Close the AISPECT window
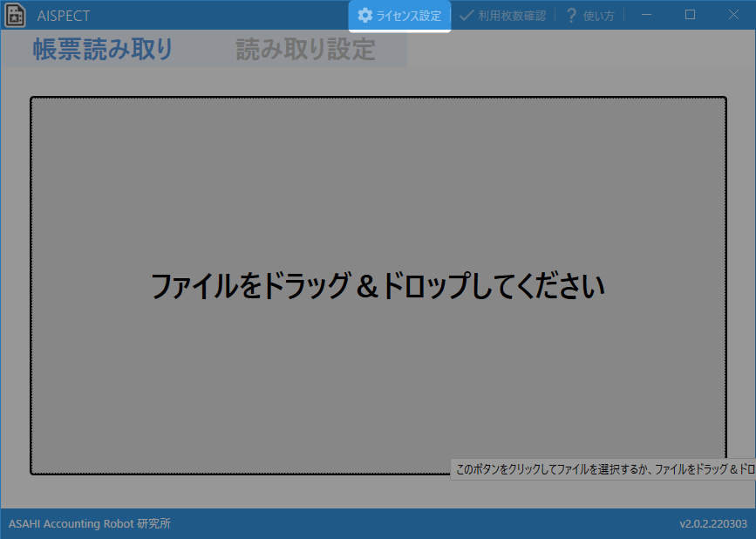The width and height of the screenshot is (756, 539). point(733,15)
